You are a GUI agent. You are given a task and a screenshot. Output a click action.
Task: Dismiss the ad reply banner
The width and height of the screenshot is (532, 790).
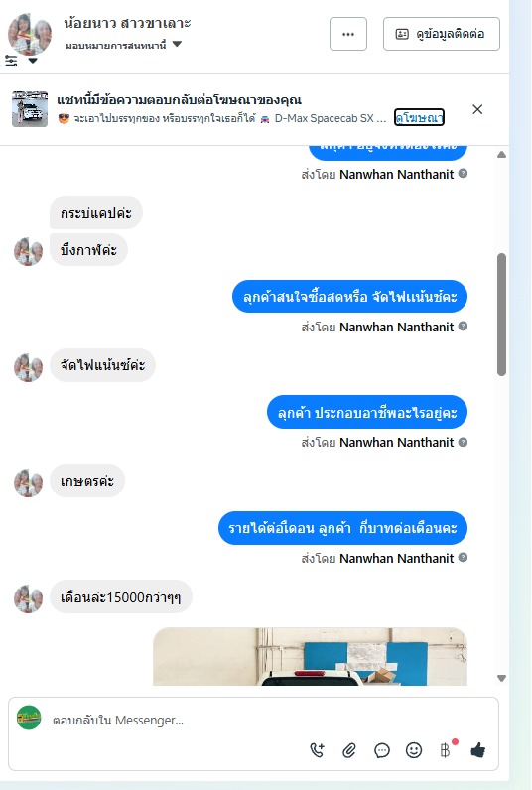click(477, 109)
